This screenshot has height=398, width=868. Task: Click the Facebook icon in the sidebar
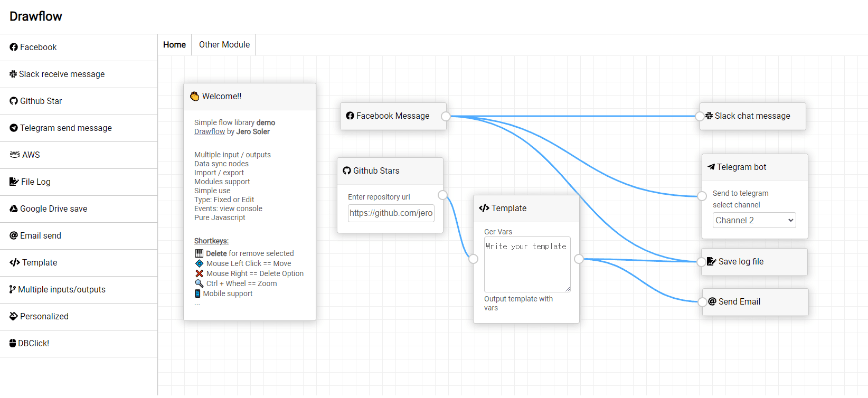click(14, 48)
